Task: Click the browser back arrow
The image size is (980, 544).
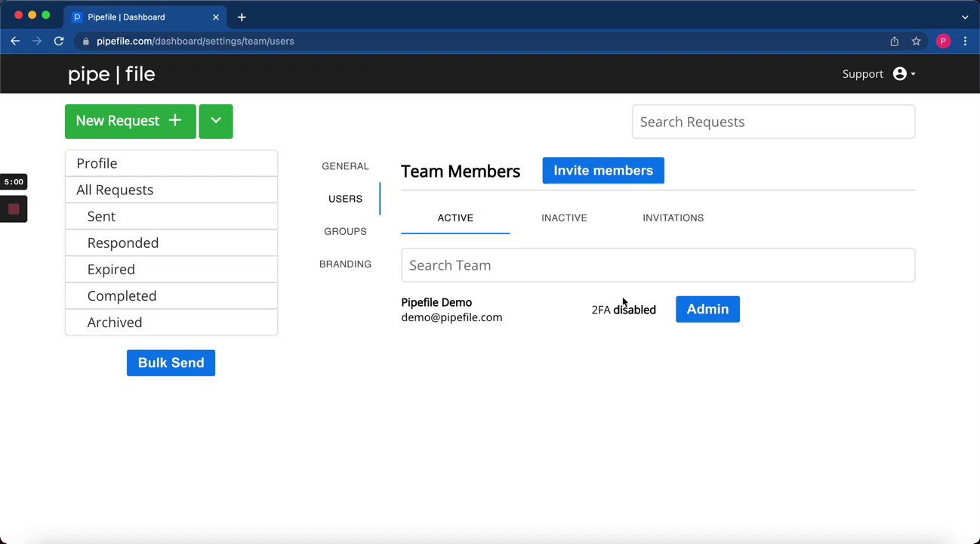Action: [x=15, y=41]
